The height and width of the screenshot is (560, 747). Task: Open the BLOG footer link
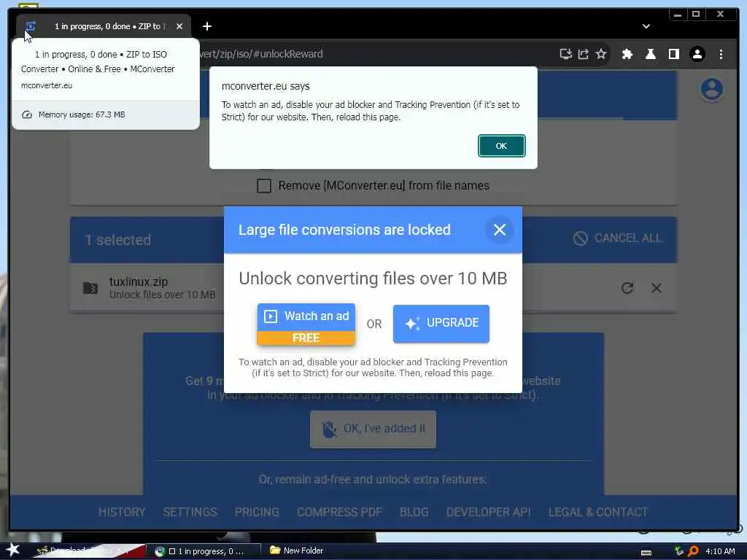[414, 512]
